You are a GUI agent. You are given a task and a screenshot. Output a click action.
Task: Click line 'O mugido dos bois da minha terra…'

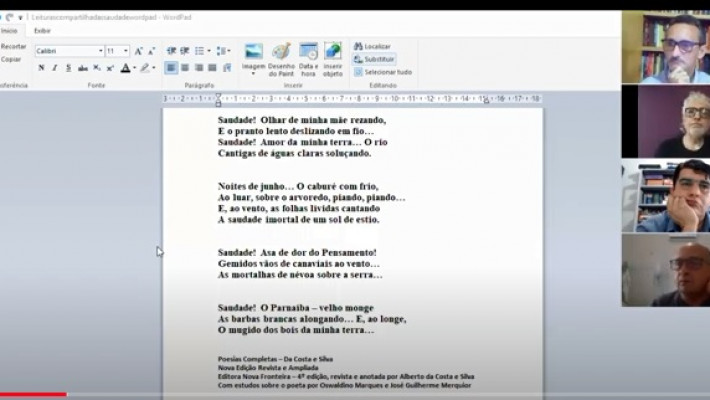click(296, 330)
